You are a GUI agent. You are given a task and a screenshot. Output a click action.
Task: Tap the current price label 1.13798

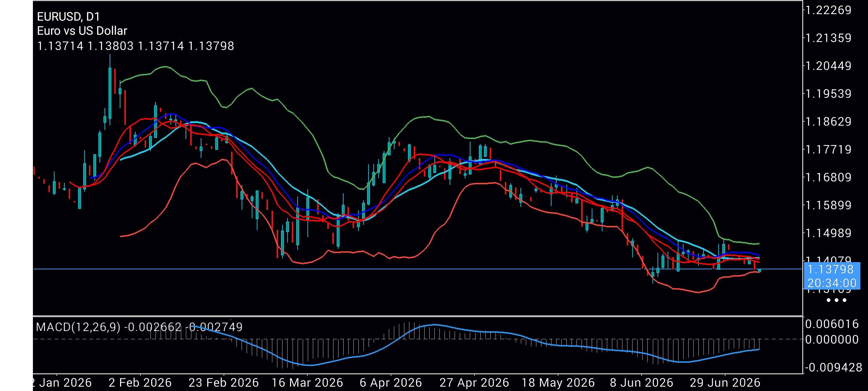[830, 269]
